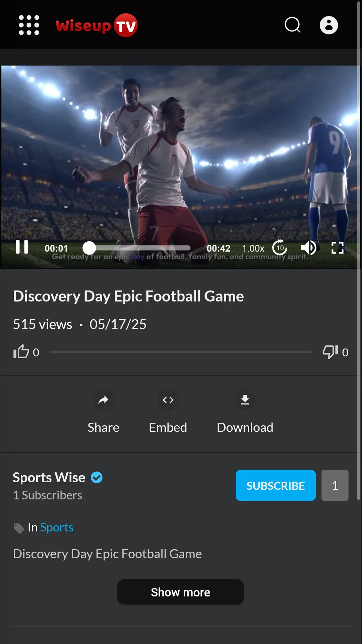
Task: Share the video
Action: click(x=103, y=412)
